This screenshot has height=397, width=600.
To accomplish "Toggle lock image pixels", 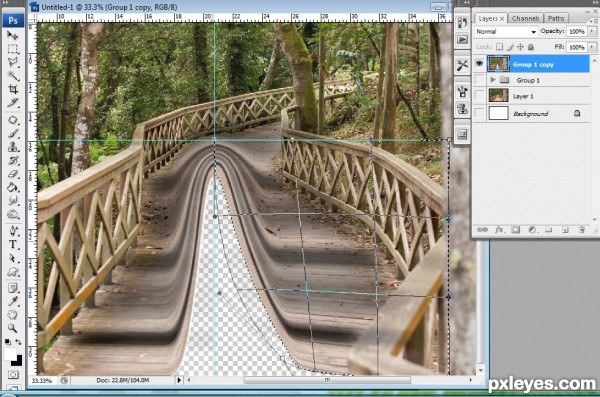I will point(510,47).
